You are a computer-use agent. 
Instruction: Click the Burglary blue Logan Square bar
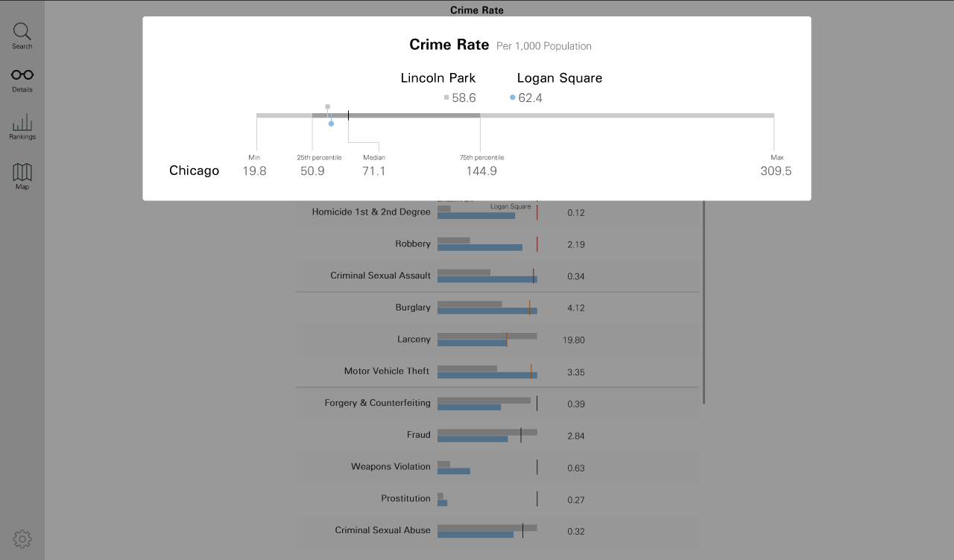click(x=487, y=311)
